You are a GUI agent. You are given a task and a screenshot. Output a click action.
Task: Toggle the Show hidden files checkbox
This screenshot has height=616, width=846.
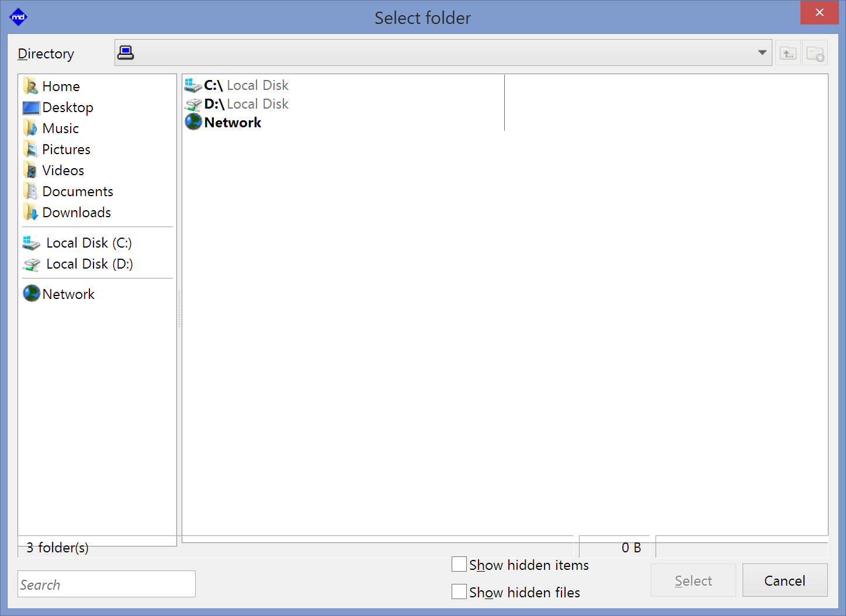tap(459, 592)
